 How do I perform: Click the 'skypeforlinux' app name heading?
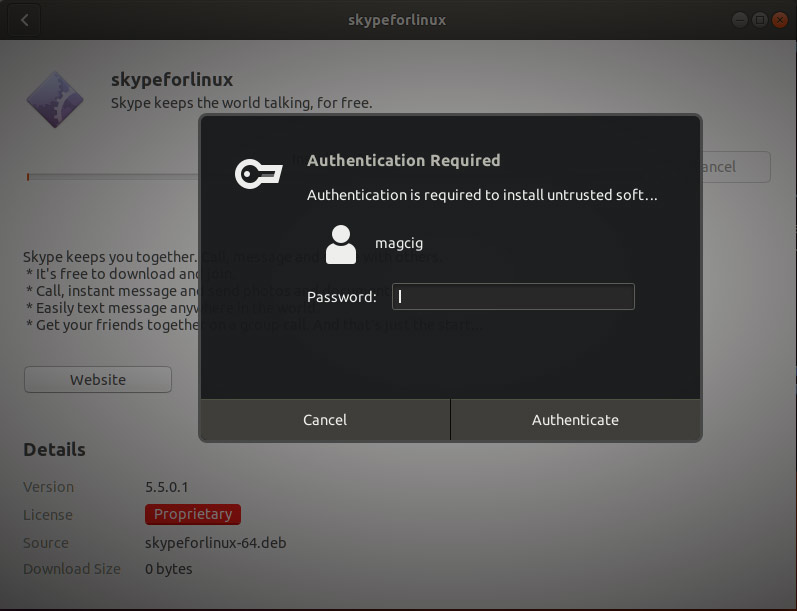(172, 80)
